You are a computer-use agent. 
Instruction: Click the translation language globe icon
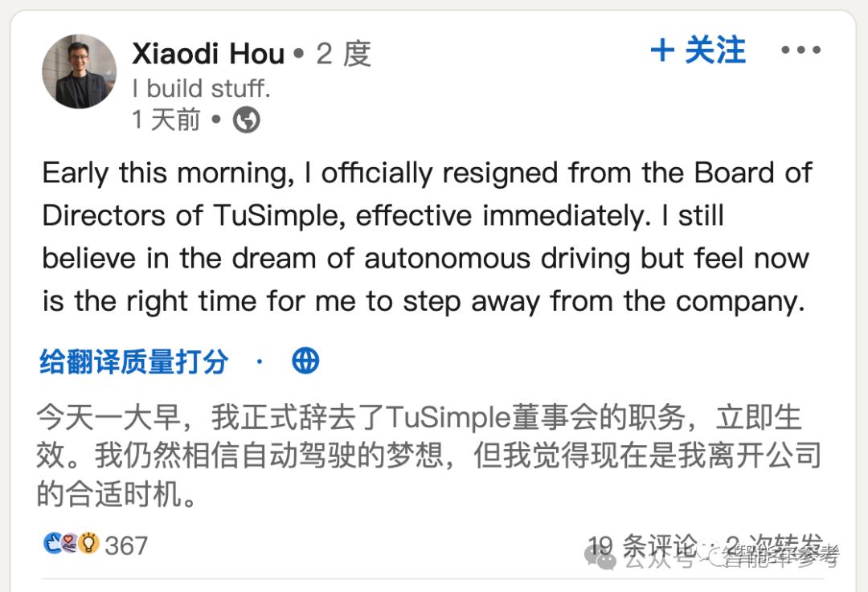[x=305, y=361]
